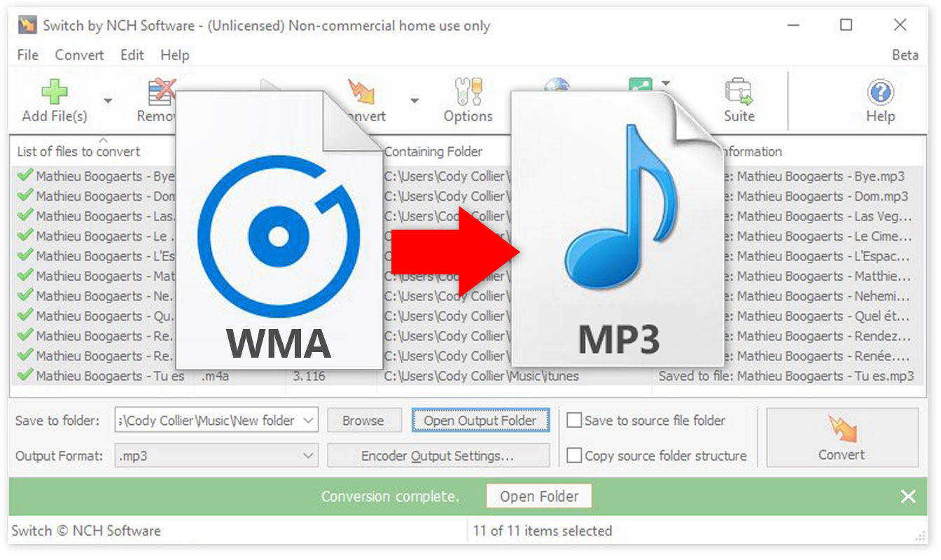Viewport: 941px width, 560px height.
Task: Click info cell 'Mathieu Boogaerts - Bye.mp3'
Action: 821,176
